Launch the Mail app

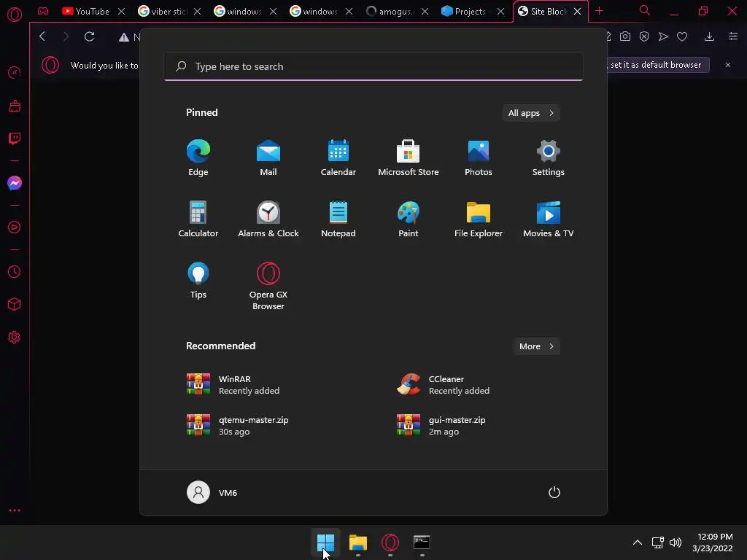(268, 158)
